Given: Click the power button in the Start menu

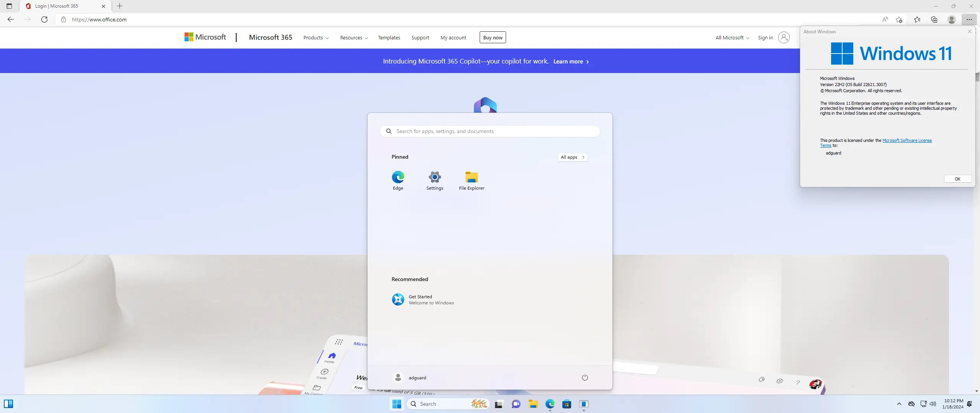Looking at the screenshot, I should [585, 377].
